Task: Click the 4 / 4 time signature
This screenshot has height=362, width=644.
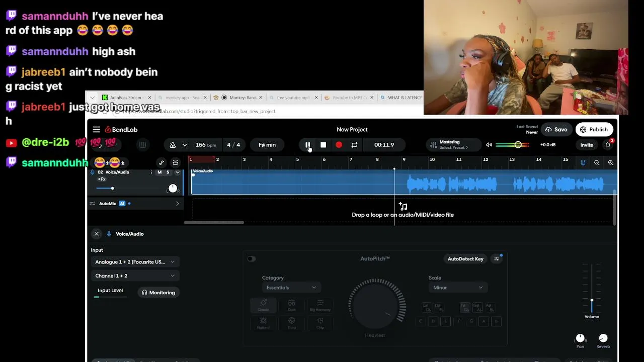Action: click(233, 145)
